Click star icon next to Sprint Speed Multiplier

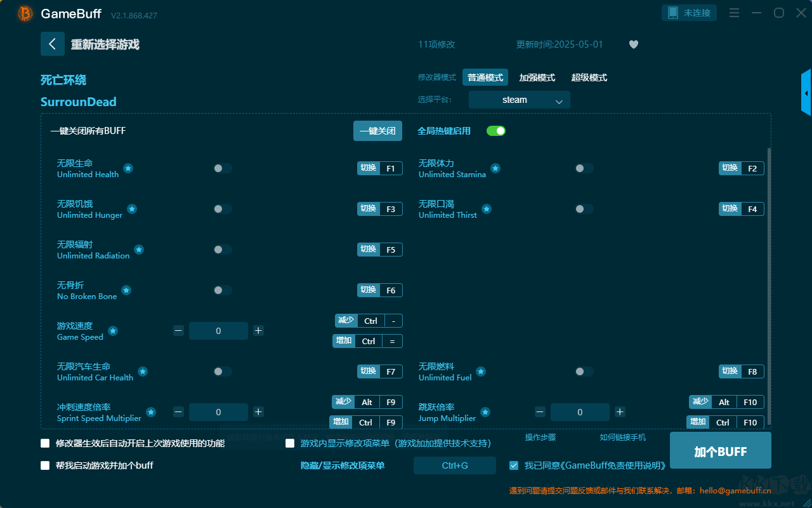pyautogui.click(x=151, y=412)
